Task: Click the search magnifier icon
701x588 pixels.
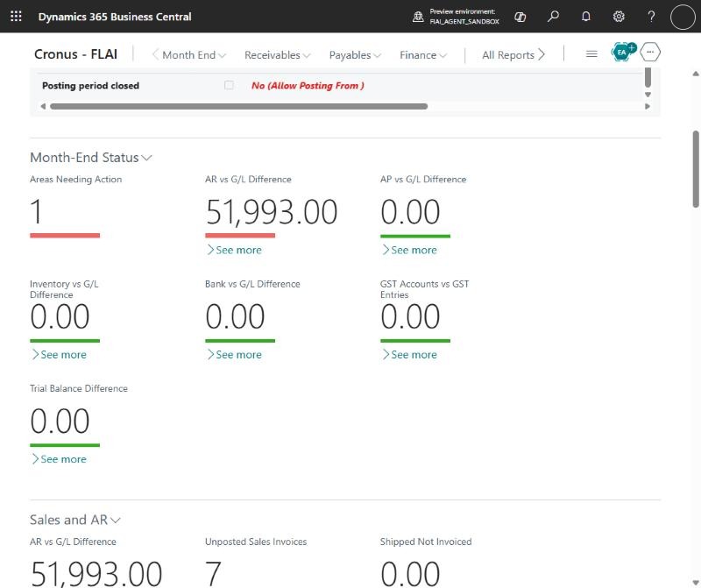Action: [553, 17]
